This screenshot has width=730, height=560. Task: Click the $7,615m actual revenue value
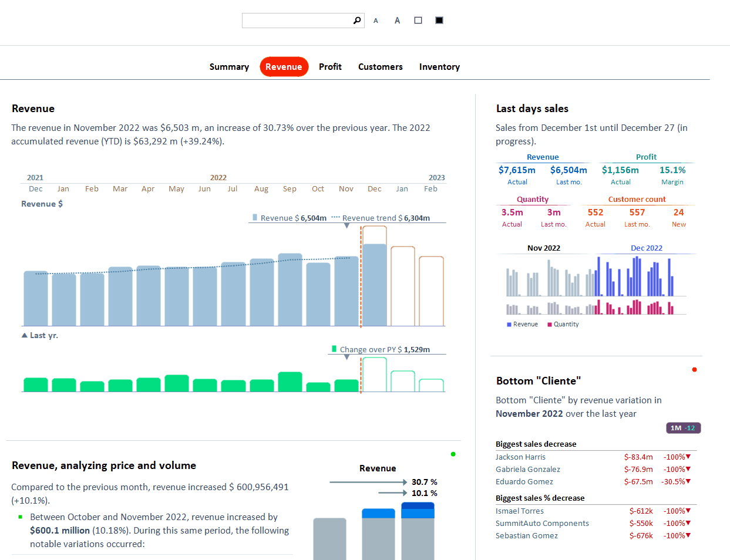pos(517,170)
